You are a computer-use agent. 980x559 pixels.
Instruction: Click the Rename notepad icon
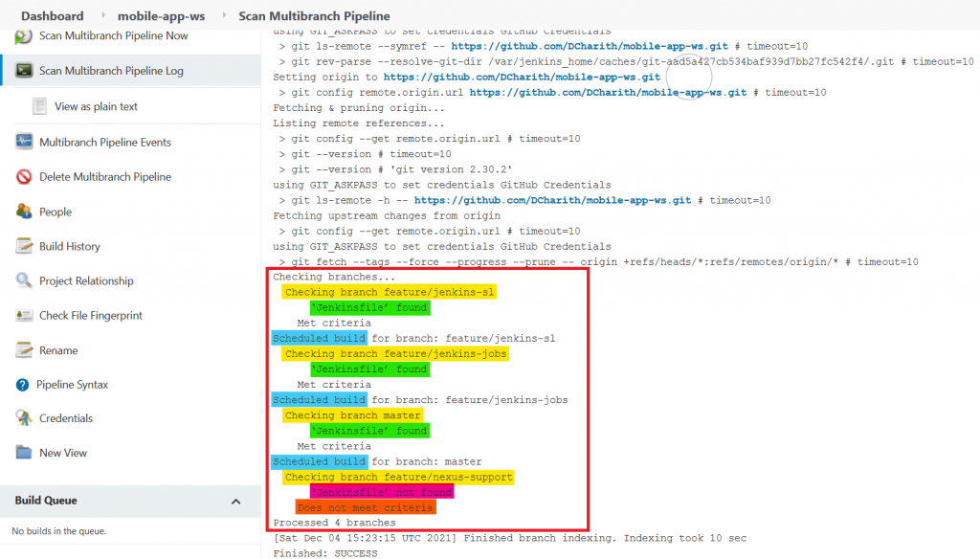click(24, 350)
